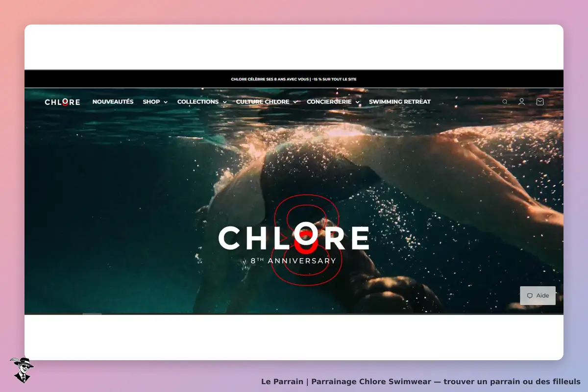Viewport: 588px width, 392px height.
Task: Open the SWIMMING RETREAT link
Action: point(400,102)
